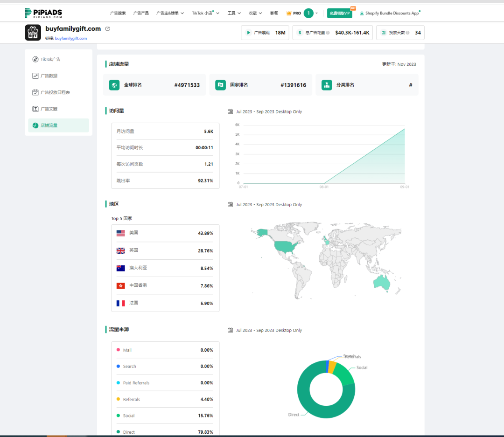Open the 套餐 menu item

point(274,13)
